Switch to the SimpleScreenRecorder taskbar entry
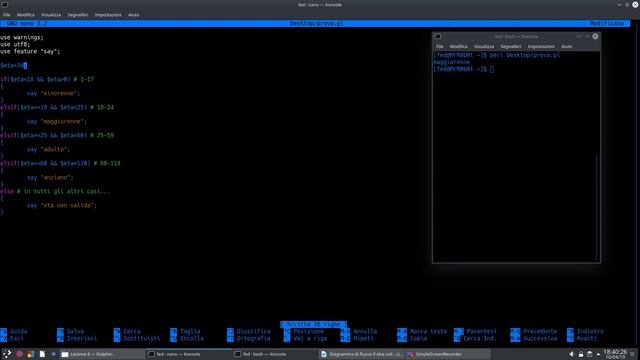 pyautogui.click(x=447, y=354)
